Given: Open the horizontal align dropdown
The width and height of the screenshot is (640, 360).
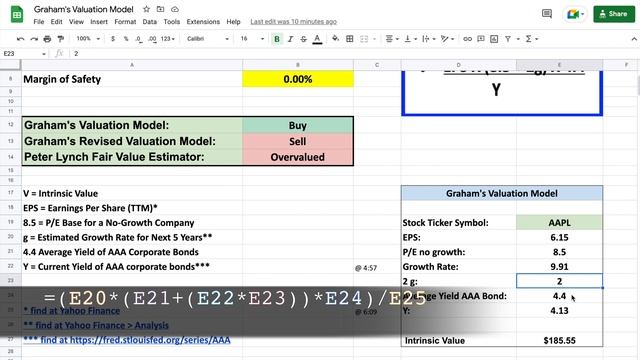Looking at the screenshot, I should click(392, 39).
